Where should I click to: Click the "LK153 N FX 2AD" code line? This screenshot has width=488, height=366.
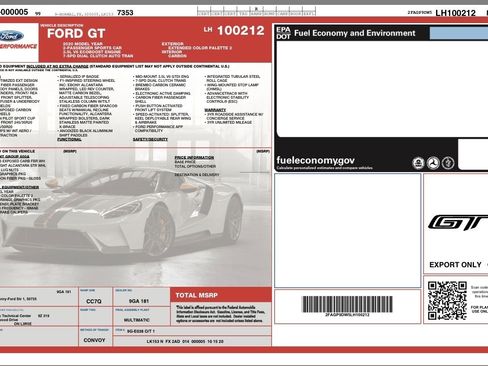185,342
